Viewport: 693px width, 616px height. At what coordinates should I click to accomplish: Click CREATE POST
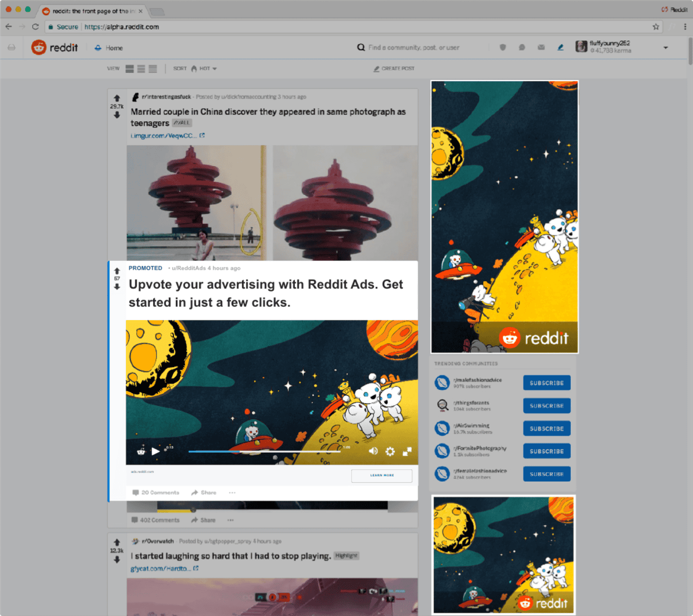[x=394, y=69]
